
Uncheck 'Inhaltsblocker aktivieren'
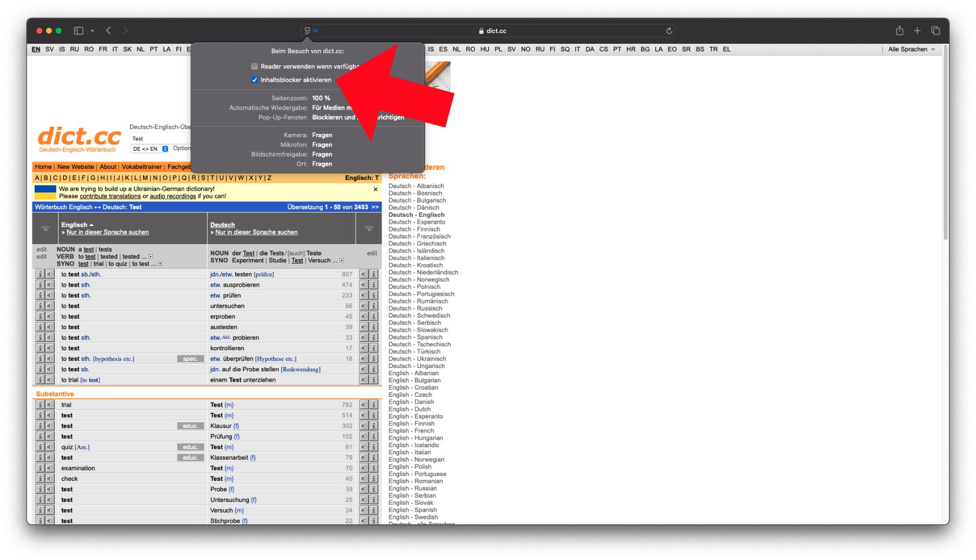tap(254, 80)
